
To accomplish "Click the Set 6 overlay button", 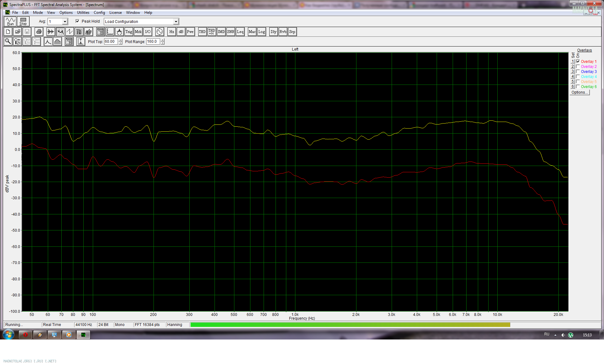I will pyautogui.click(x=573, y=86).
